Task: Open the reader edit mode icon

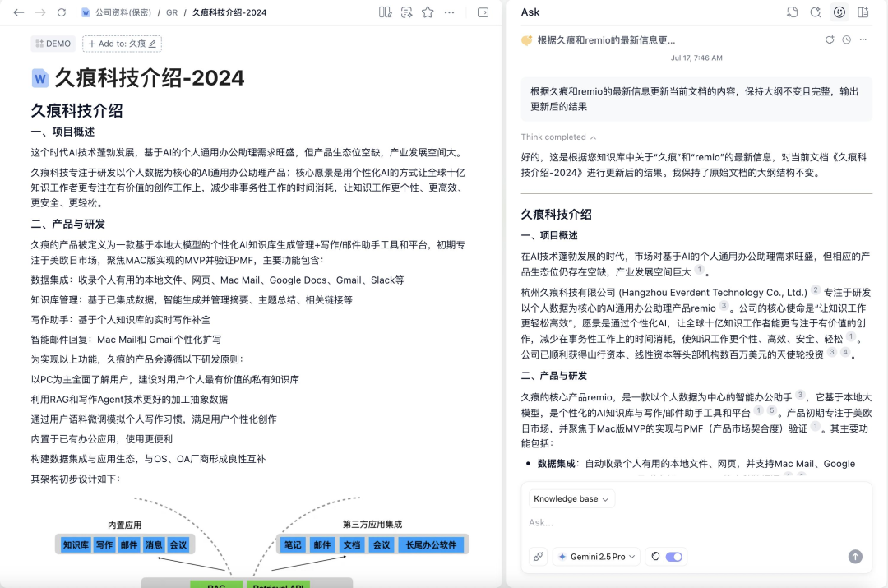Action: pos(385,12)
